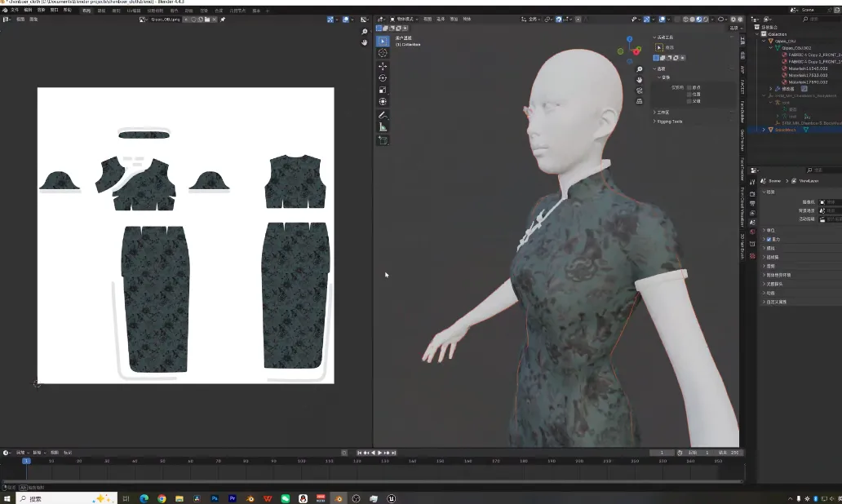
Task: Add a workspace with the plus tab
Action: click(268, 11)
